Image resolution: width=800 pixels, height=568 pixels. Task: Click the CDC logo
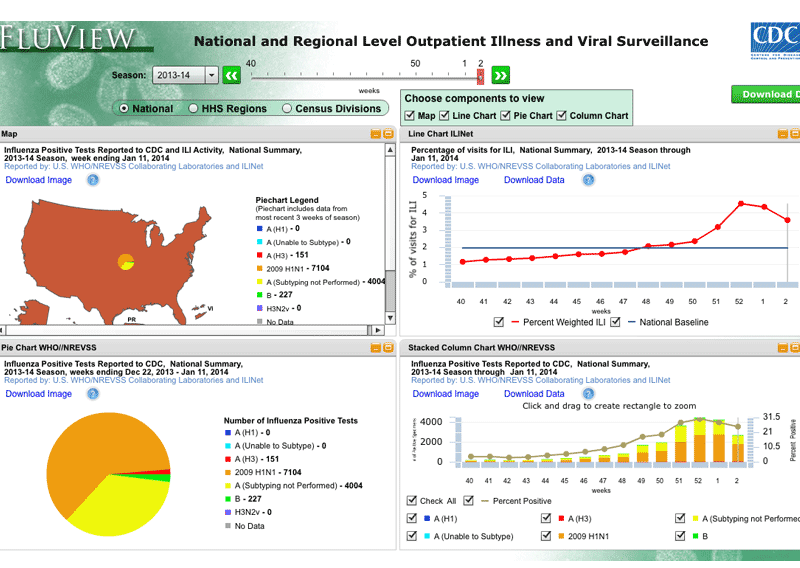tap(775, 41)
